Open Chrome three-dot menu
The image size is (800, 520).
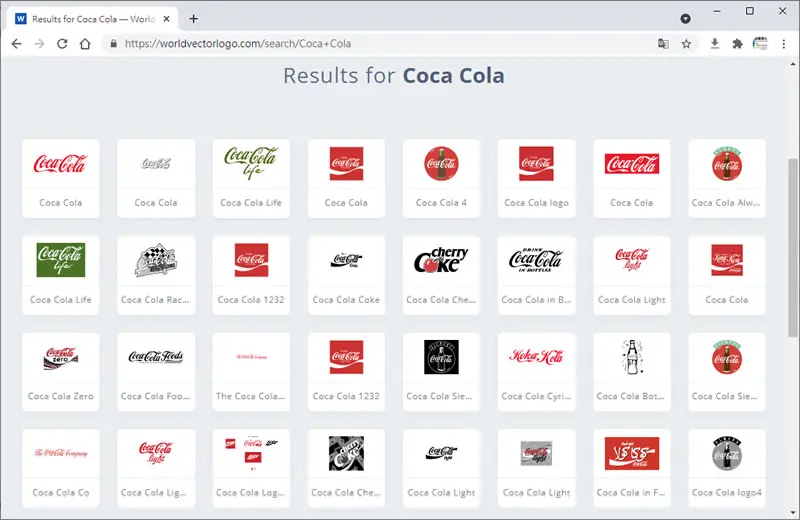[x=784, y=44]
